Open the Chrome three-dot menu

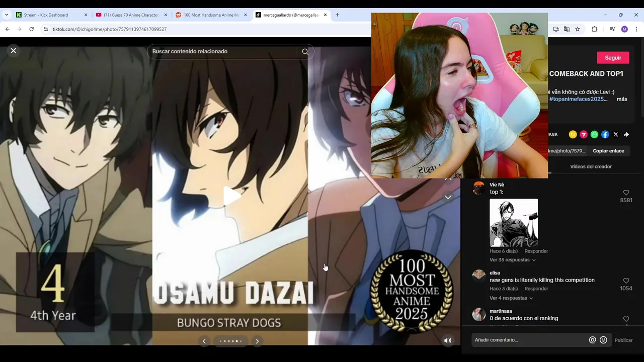(636, 29)
